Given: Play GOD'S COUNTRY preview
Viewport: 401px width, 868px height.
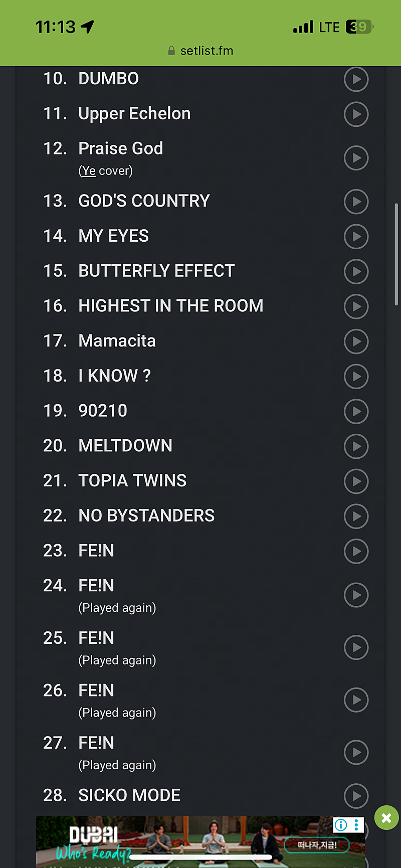Looking at the screenshot, I should pos(356,202).
